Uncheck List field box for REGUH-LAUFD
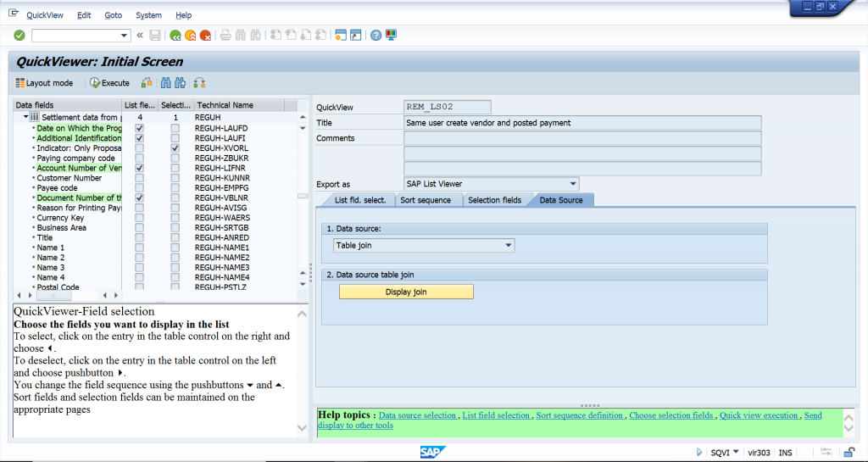The image size is (868, 462). pos(139,128)
